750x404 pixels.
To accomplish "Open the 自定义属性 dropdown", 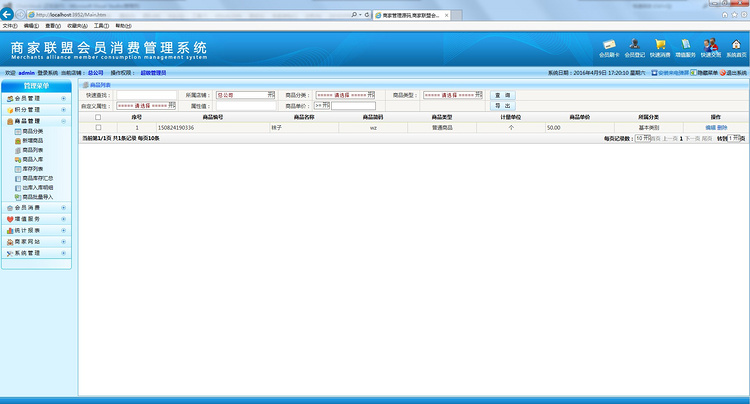I will 146,106.
